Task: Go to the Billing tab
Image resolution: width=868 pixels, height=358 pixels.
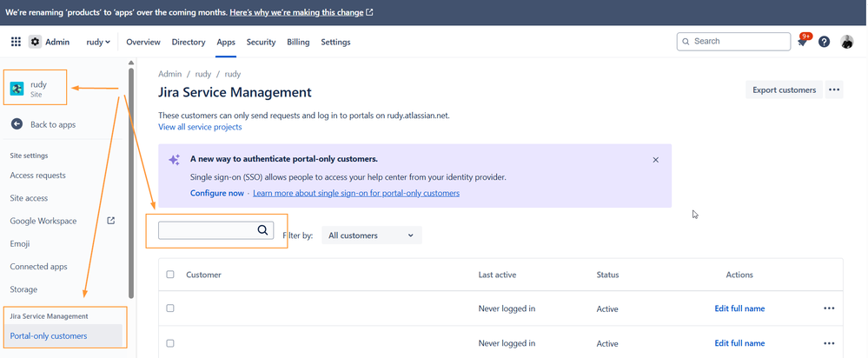Action: pos(298,42)
